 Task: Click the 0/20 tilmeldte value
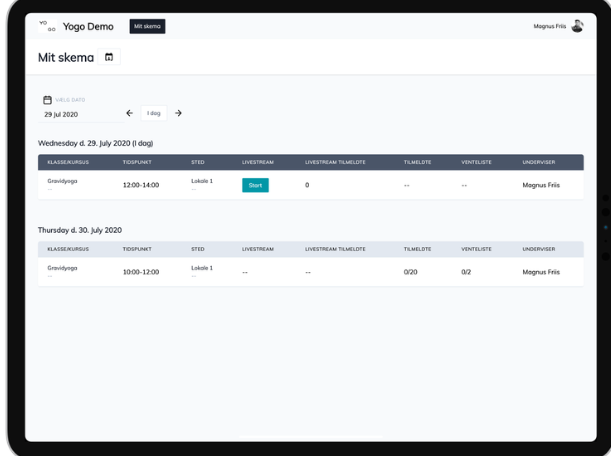[x=410, y=272]
